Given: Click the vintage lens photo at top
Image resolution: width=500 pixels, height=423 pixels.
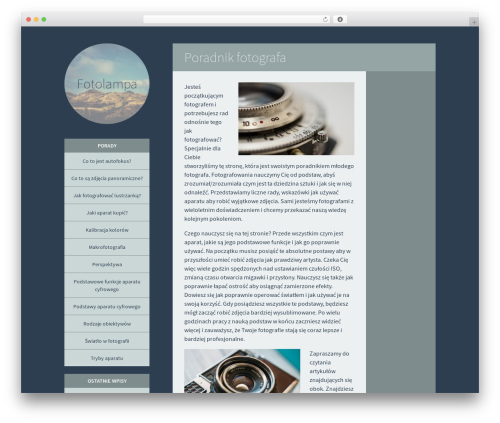Looking at the screenshot, I should click(296, 118).
